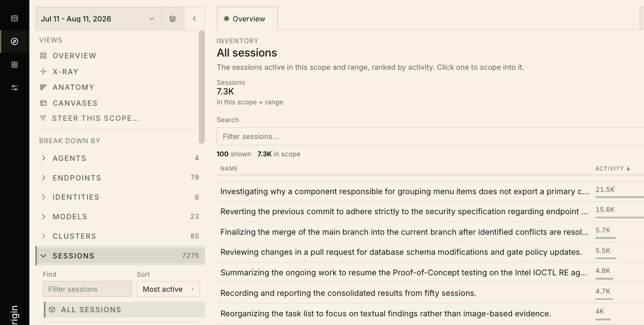644x325 pixels.
Task: Click the Sessions count 7275
Action: pos(190,256)
